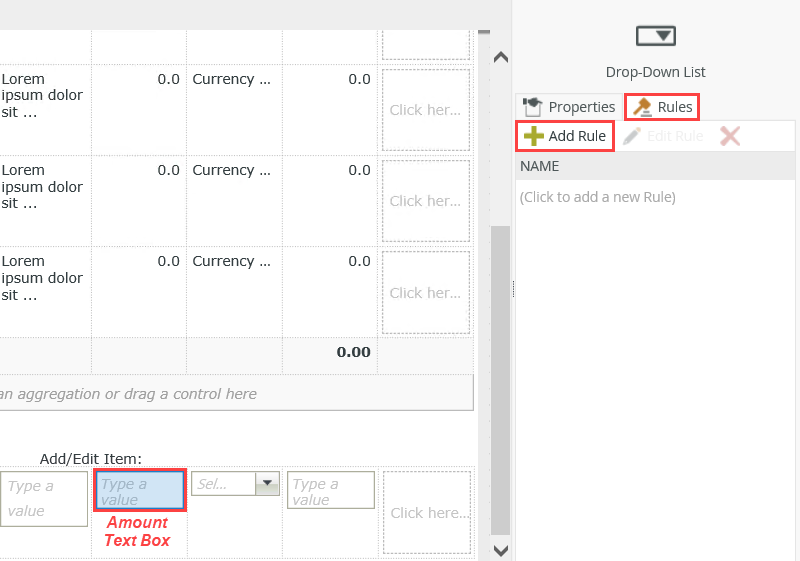Click the Drop-Down List control icon
Screen dimensions: 800x561
(x=656, y=36)
